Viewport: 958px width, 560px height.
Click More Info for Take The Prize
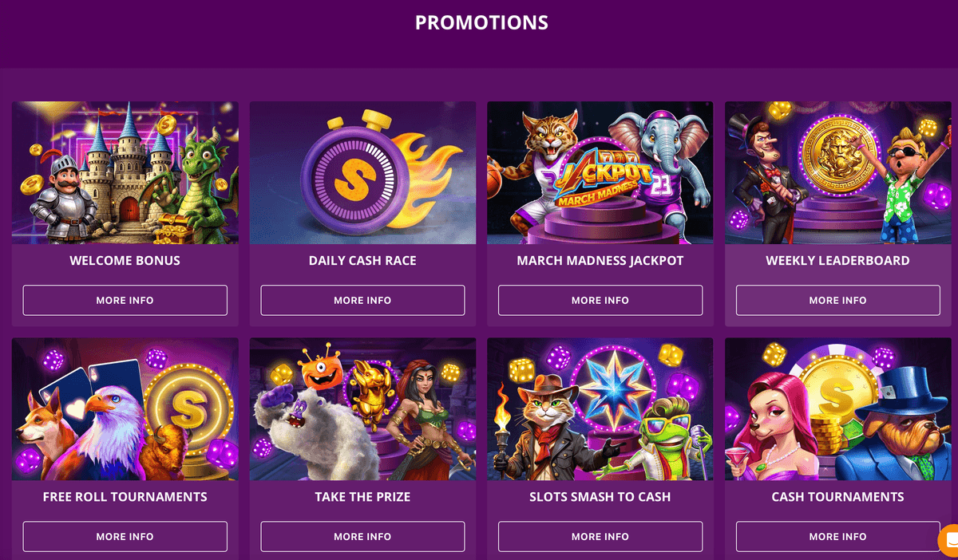[362, 536]
